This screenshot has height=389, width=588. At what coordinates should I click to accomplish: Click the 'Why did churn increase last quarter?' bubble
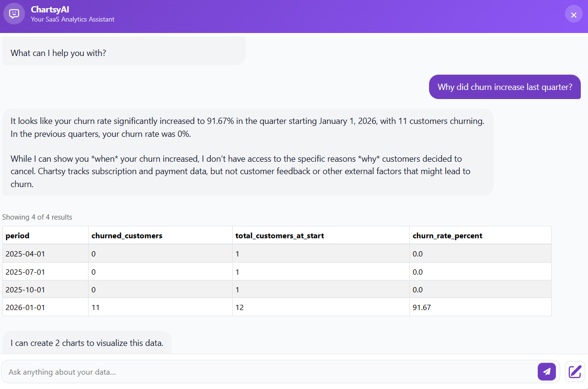tap(505, 87)
